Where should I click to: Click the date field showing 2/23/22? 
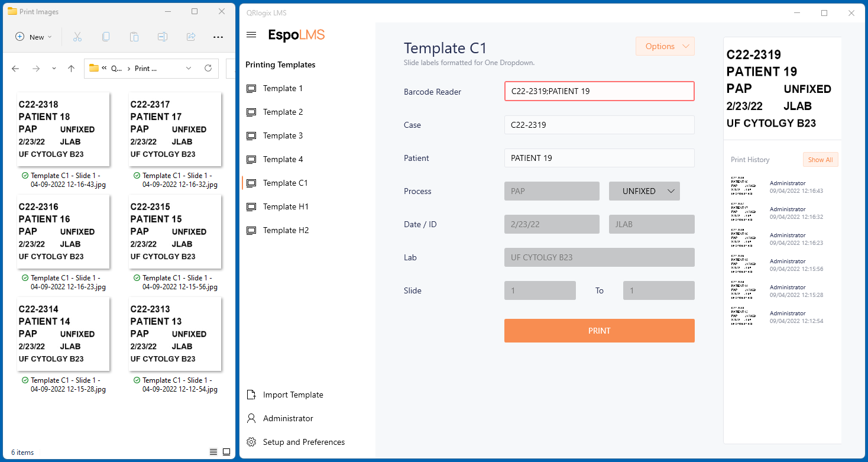(x=552, y=224)
